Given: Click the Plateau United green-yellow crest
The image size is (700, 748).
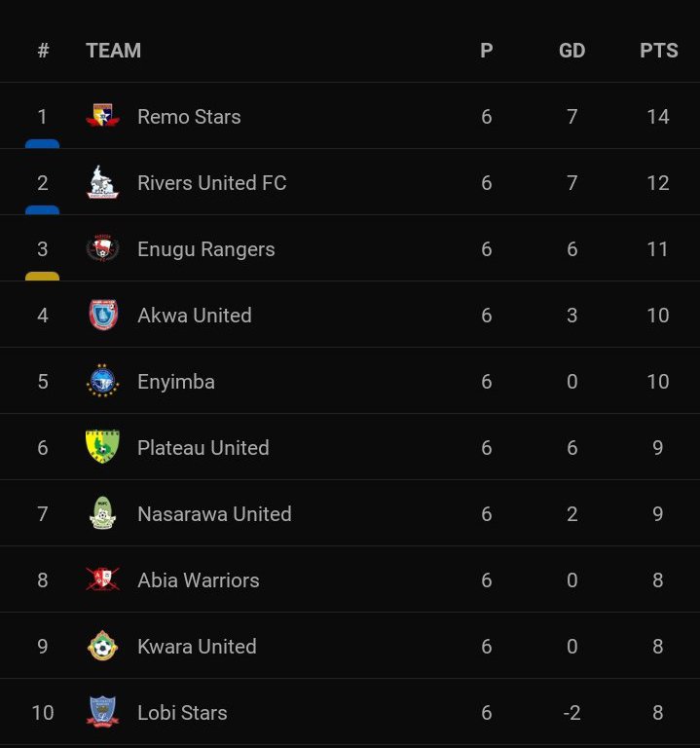Looking at the screenshot, I should point(102,448).
